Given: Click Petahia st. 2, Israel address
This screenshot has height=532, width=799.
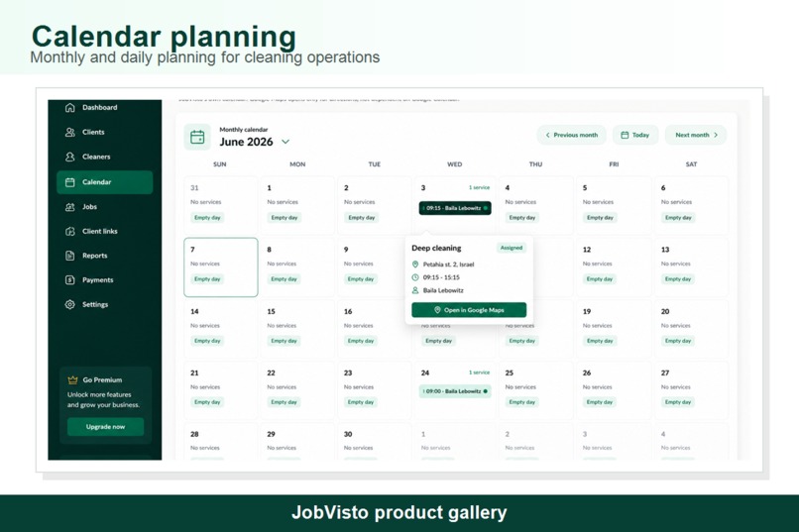Looking at the screenshot, I should coord(448,265).
